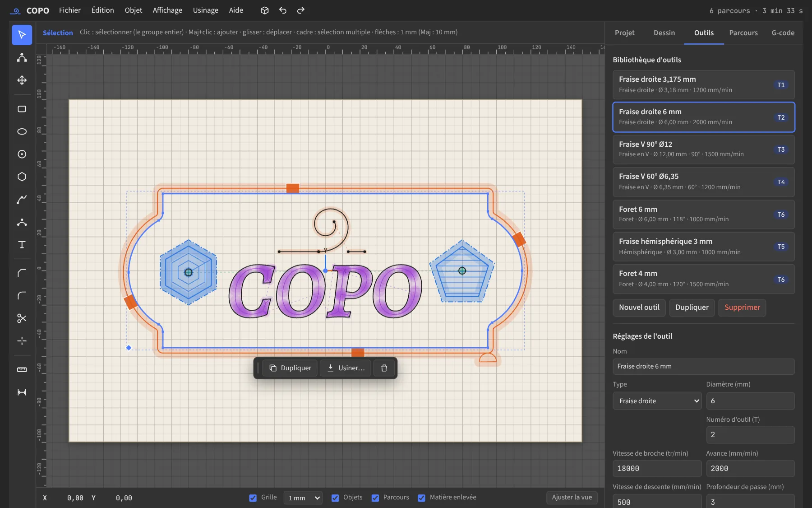Toggle the Matière enlevée checkbox
Screen dimensions: 812x508
click(421, 498)
